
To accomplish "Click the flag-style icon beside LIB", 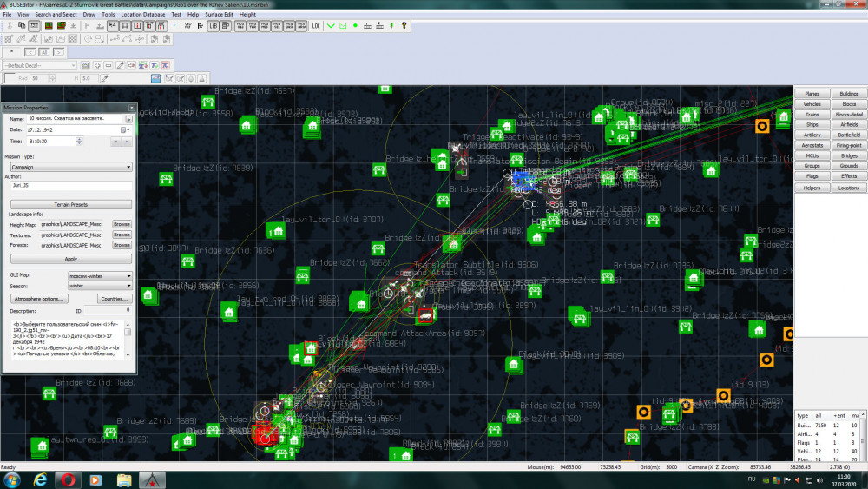I will point(201,25).
